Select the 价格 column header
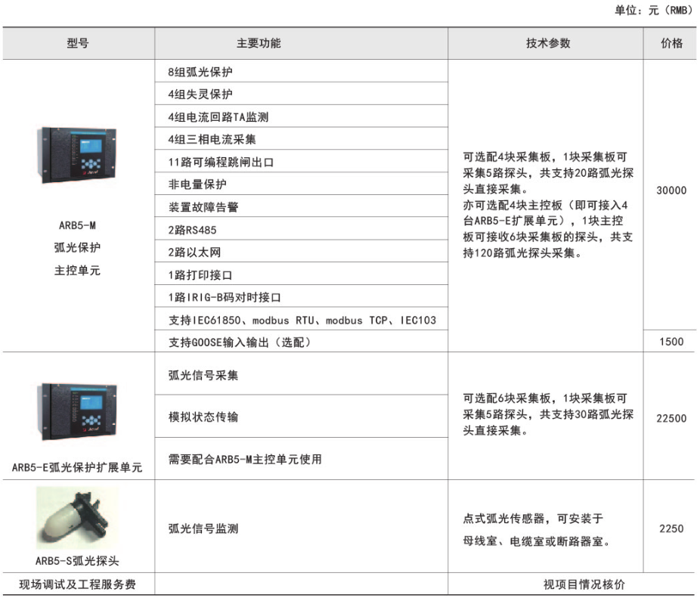Image resolution: width=700 pixels, height=598 pixels. (x=671, y=44)
